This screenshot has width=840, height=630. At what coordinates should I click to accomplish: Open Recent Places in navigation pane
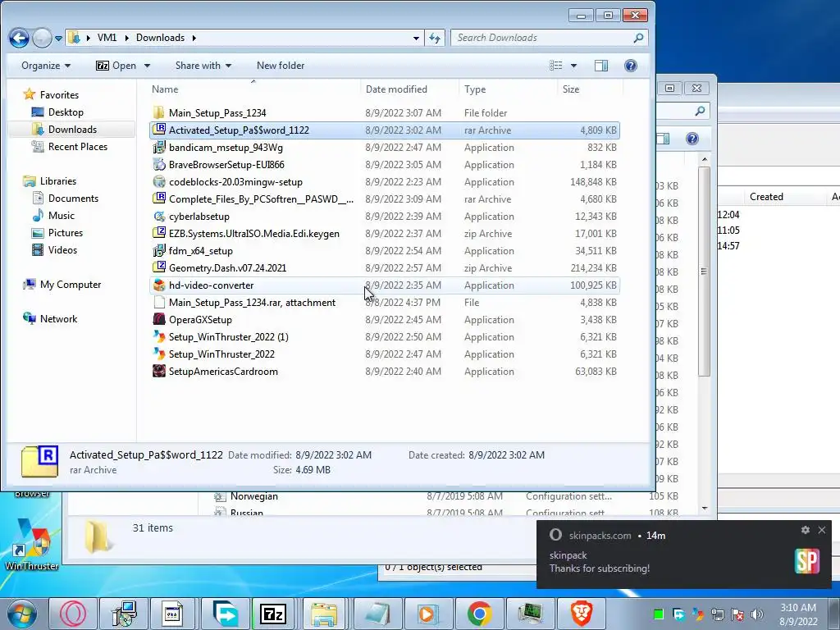[77, 146]
